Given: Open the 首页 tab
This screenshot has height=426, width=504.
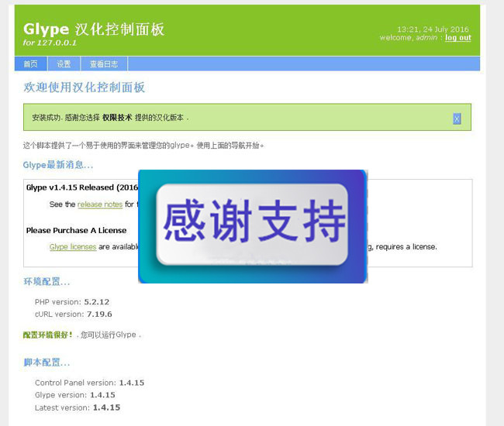Looking at the screenshot, I should point(31,64).
